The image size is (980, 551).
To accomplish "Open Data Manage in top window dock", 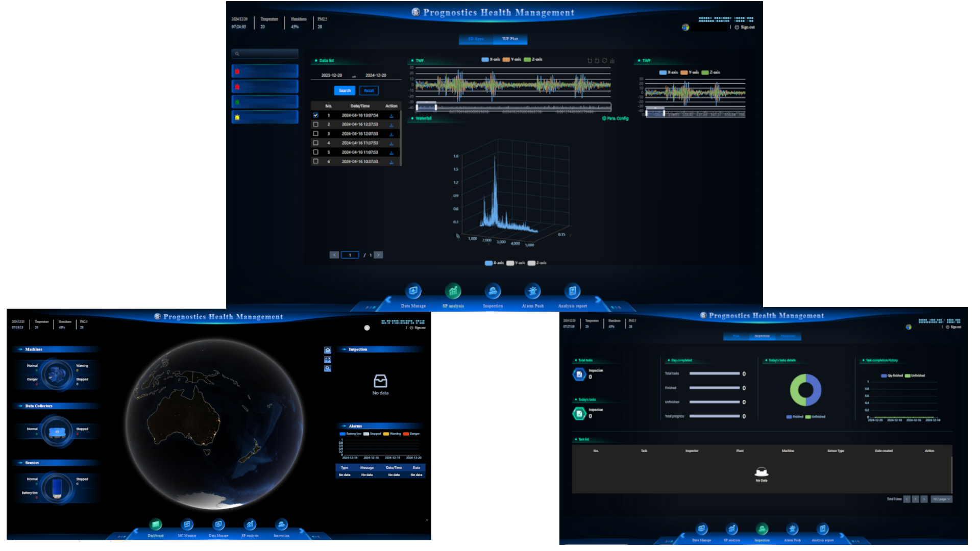I will click(413, 291).
